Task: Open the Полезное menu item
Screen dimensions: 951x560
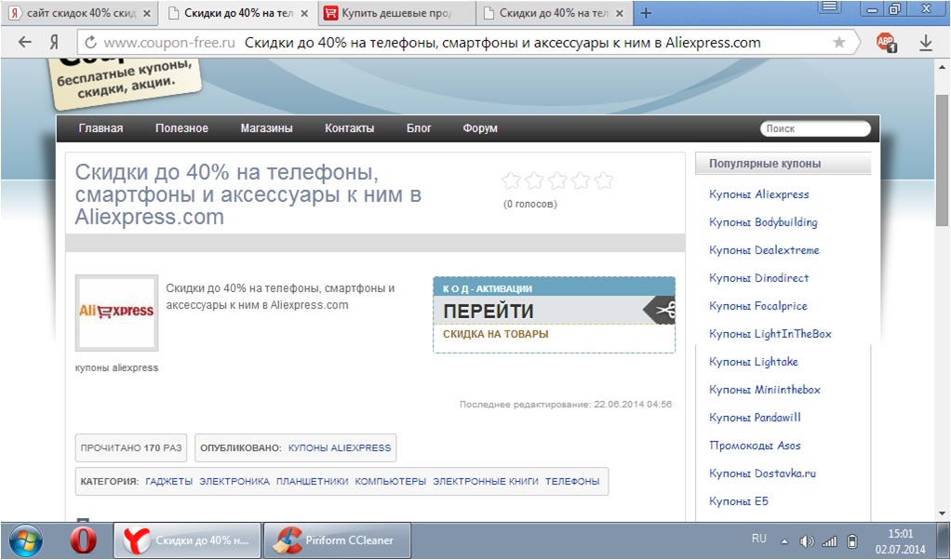Action: (181, 128)
